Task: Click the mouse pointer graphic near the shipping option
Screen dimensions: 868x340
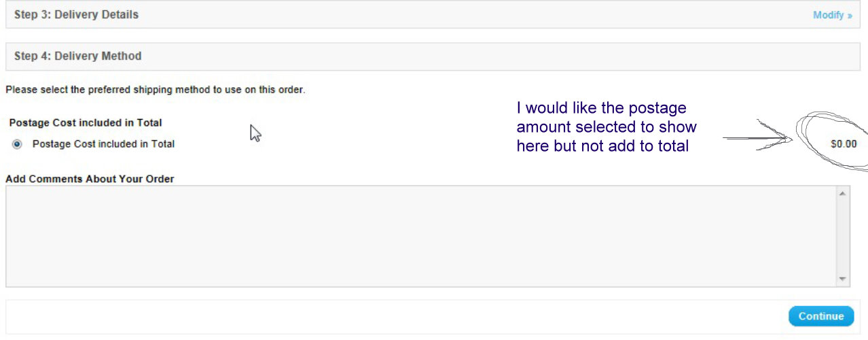Action: point(255,133)
